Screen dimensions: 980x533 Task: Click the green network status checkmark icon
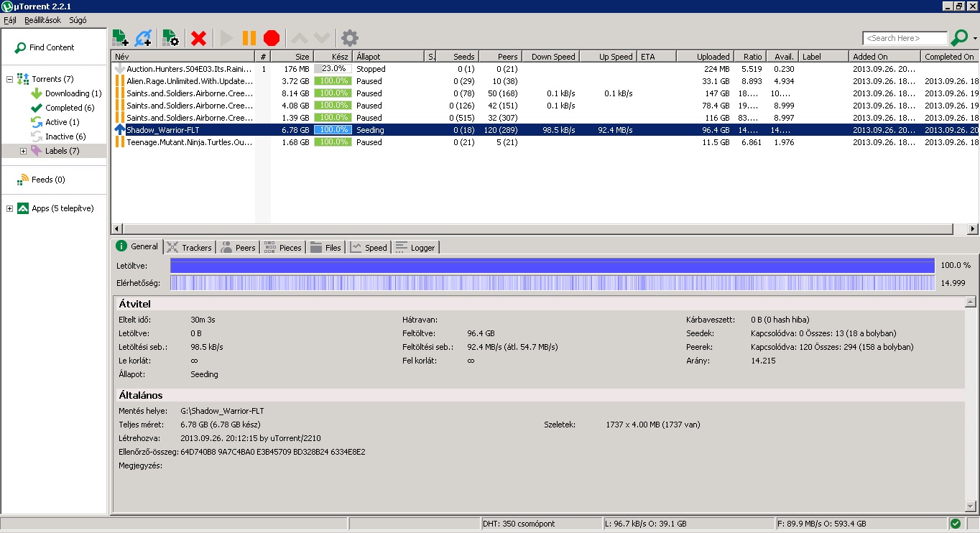(x=956, y=524)
